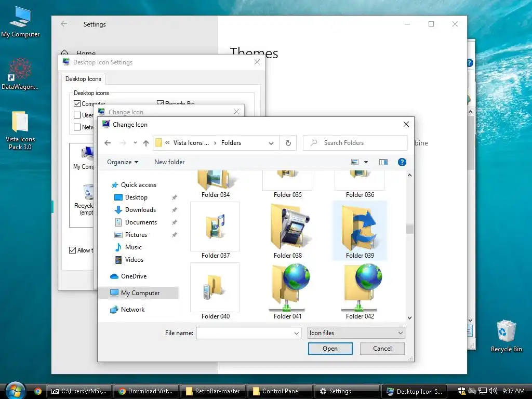Select Vista Icons Pack 3.0 folder

click(20, 130)
